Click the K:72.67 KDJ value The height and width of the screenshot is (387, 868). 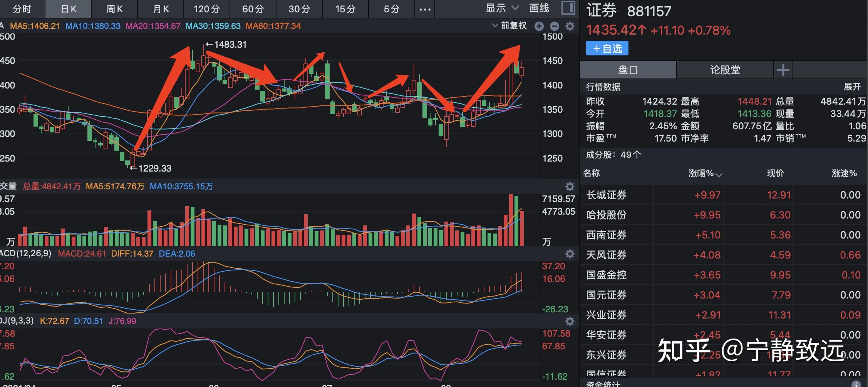pos(54,321)
